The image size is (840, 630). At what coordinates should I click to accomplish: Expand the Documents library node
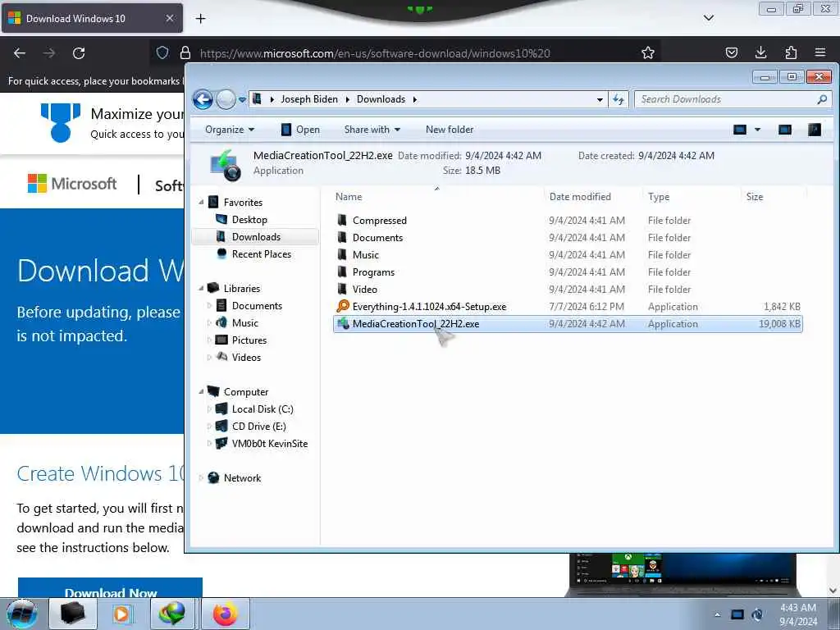click(209, 306)
